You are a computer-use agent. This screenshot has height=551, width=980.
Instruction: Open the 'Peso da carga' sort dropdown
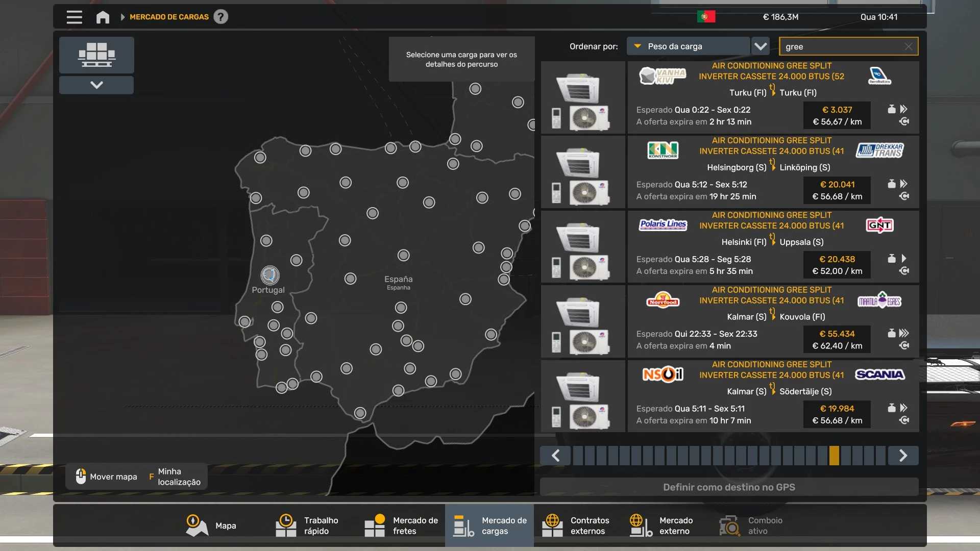[688, 46]
